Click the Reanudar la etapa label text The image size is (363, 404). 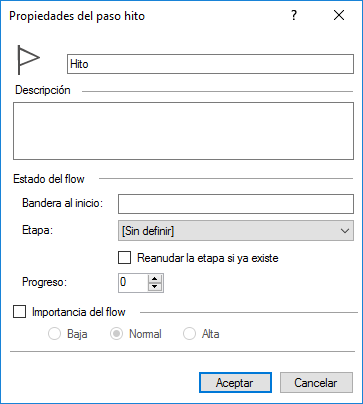point(208,258)
